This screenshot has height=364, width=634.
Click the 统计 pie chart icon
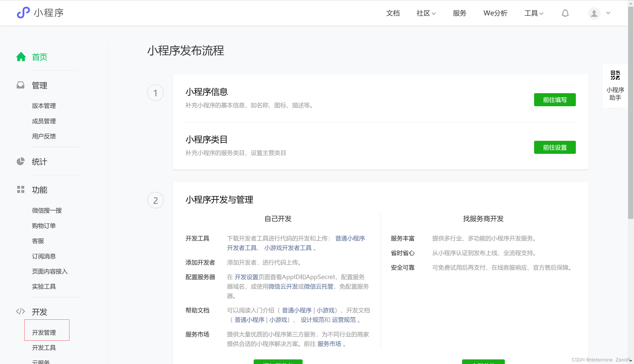(x=20, y=161)
